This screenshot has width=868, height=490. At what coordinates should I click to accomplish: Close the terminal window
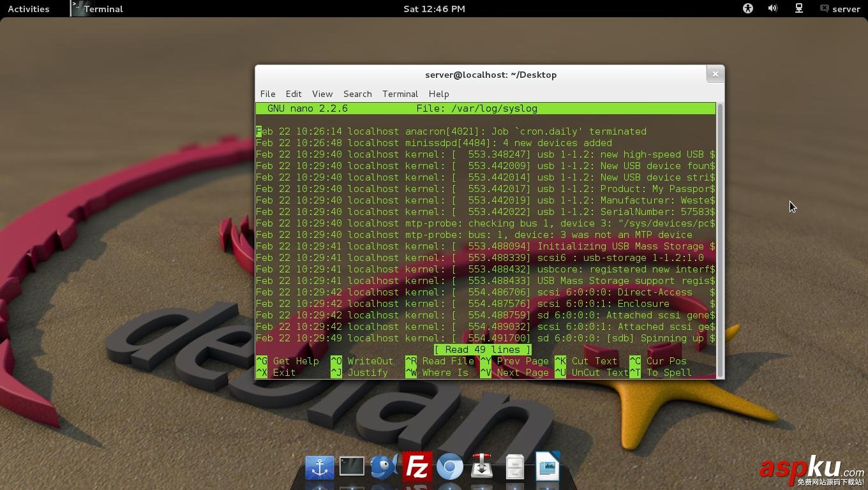point(715,74)
